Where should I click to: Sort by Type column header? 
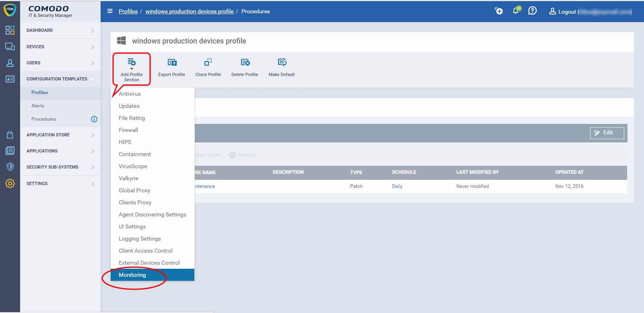tap(356, 173)
